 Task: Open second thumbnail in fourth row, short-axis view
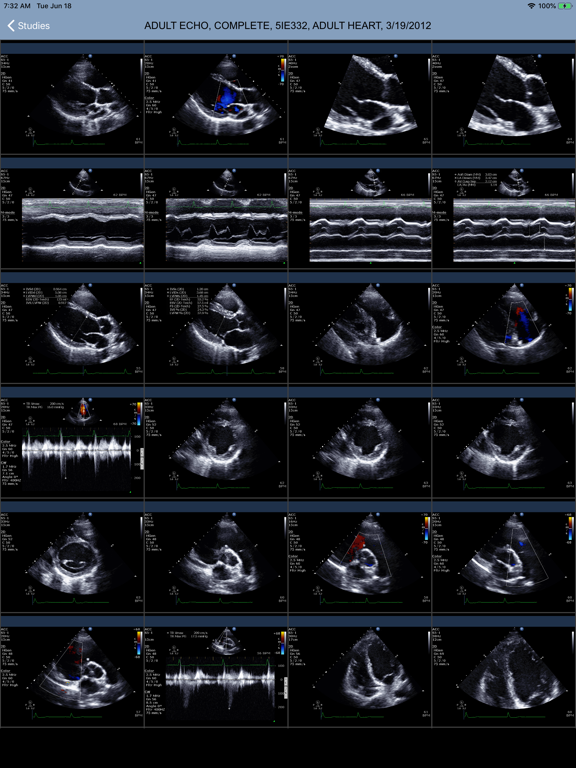216,442
